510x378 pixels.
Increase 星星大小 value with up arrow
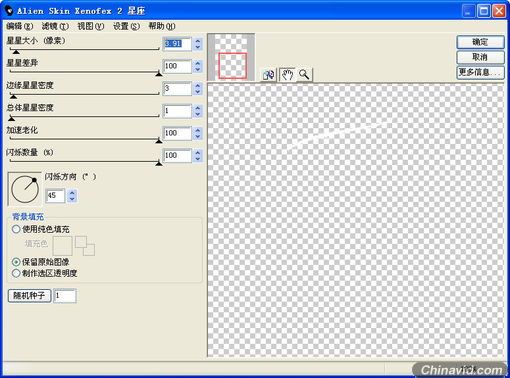click(198, 41)
